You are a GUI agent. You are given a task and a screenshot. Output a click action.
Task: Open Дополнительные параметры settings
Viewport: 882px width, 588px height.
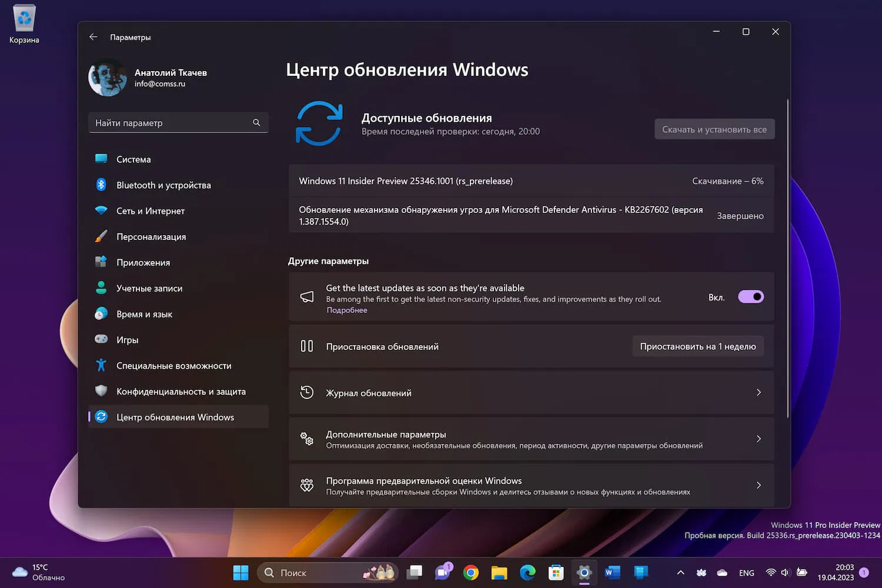point(530,439)
